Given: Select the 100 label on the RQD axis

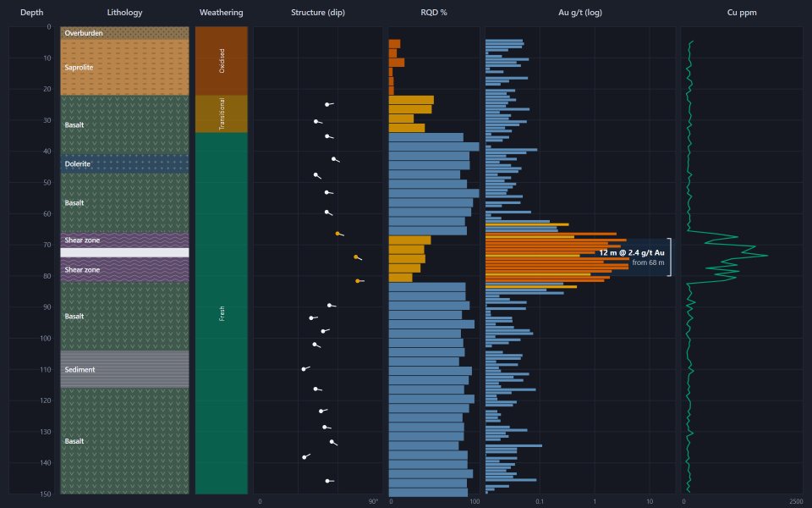Looking at the screenshot, I should pyautogui.click(x=475, y=502).
